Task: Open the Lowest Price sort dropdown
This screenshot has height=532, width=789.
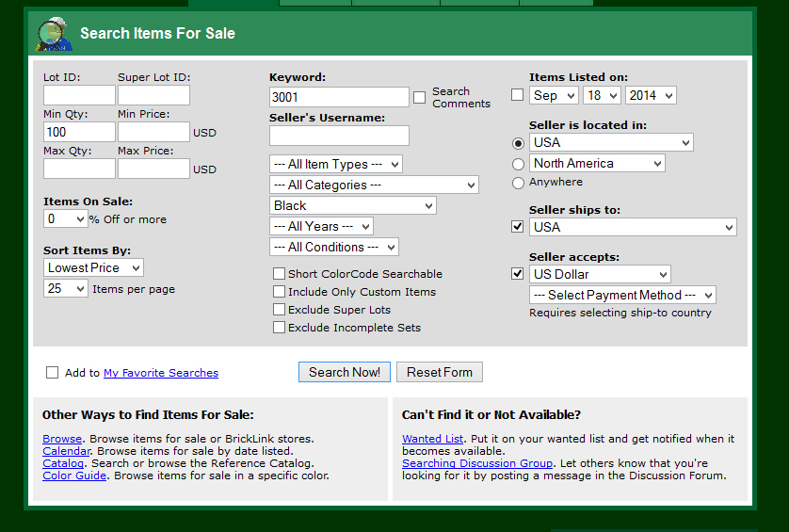Action: tap(93, 267)
